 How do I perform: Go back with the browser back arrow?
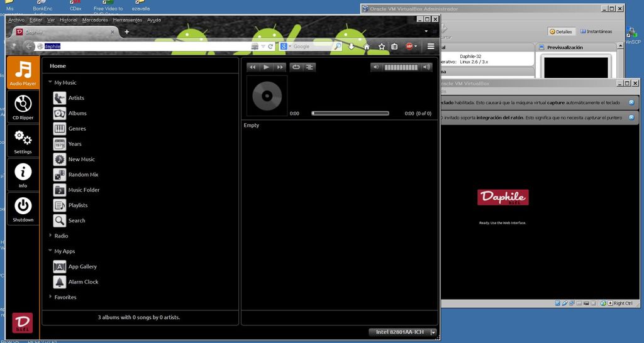tap(28, 46)
